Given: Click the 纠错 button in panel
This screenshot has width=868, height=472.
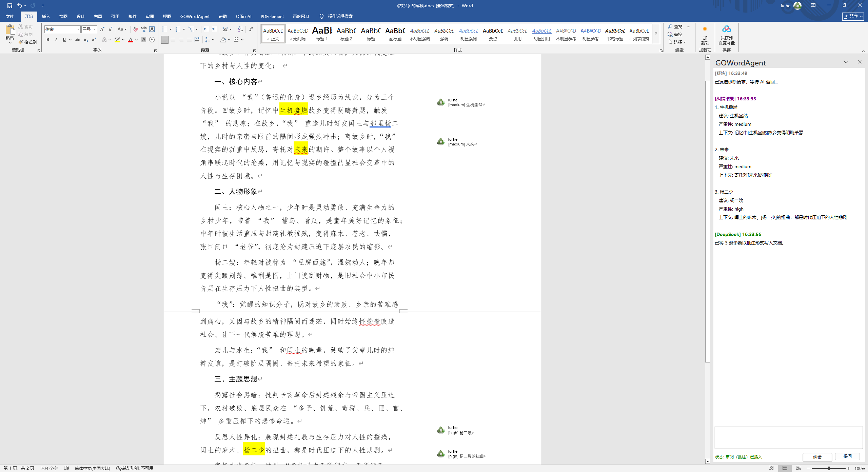Looking at the screenshot, I should click(817, 457).
